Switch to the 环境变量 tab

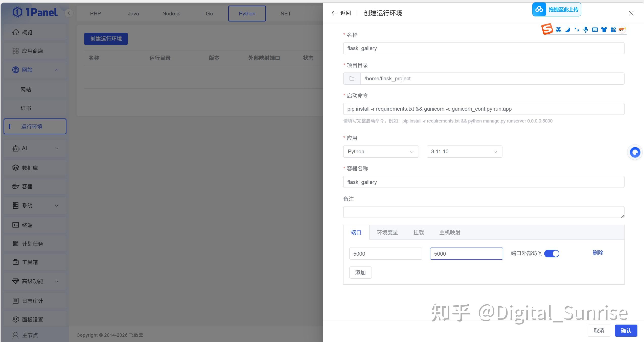387,232
